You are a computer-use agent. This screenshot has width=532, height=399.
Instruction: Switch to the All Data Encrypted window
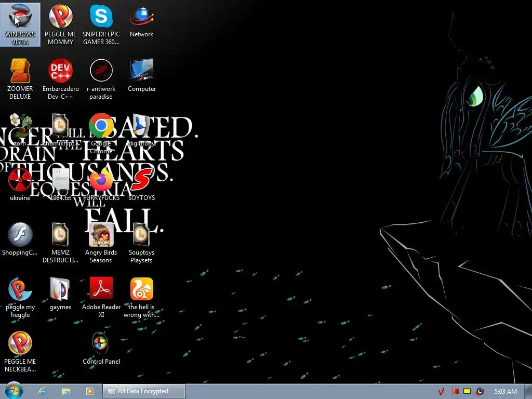(x=144, y=391)
